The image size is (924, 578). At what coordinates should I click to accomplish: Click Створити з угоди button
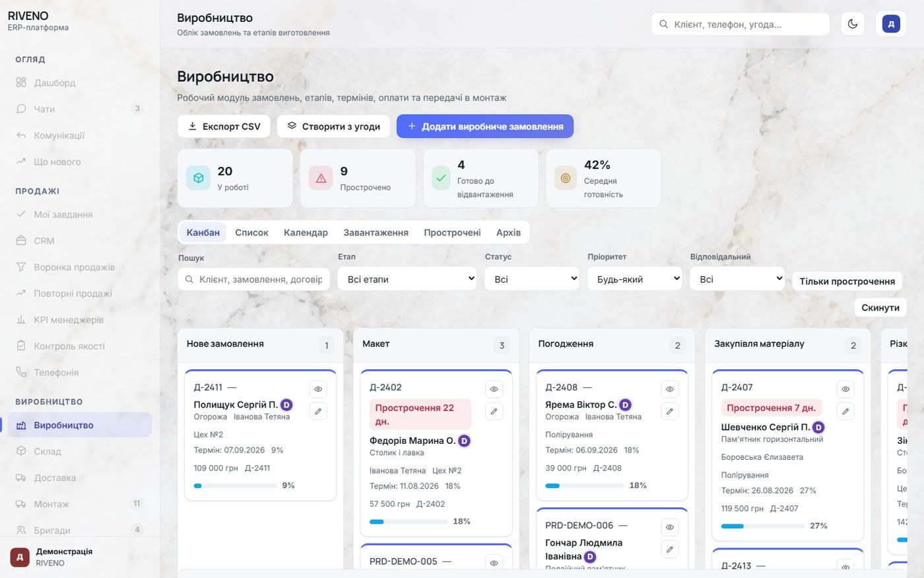[333, 126]
